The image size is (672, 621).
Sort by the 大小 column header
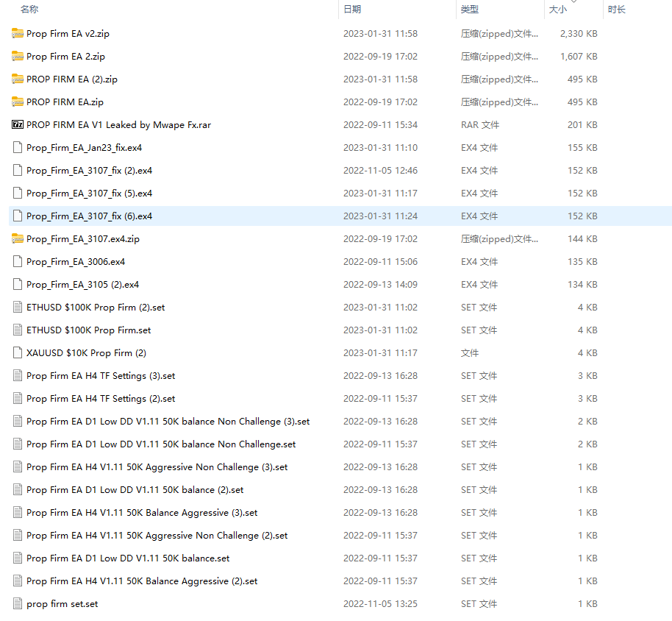click(557, 9)
